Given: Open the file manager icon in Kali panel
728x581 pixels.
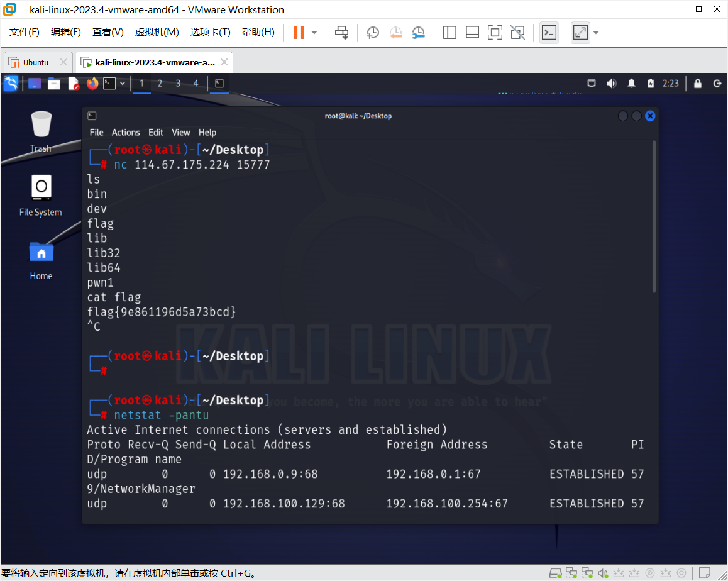Looking at the screenshot, I should [54, 84].
